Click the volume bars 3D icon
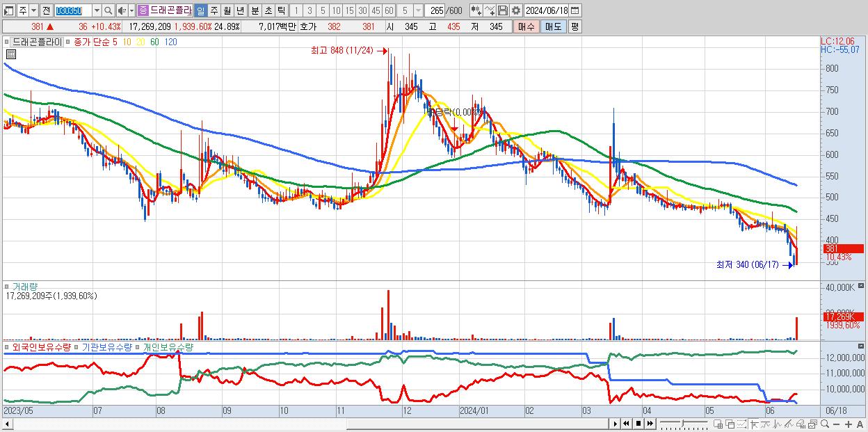This screenshot has height=432, width=868. [x=801, y=424]
